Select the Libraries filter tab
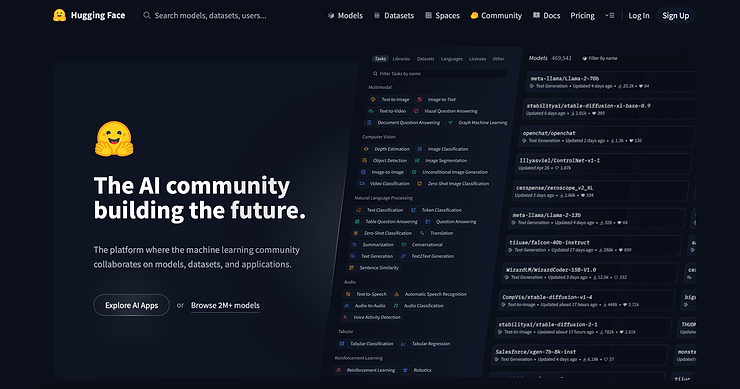Screen dimensions: 740x389 coord(401,59)
